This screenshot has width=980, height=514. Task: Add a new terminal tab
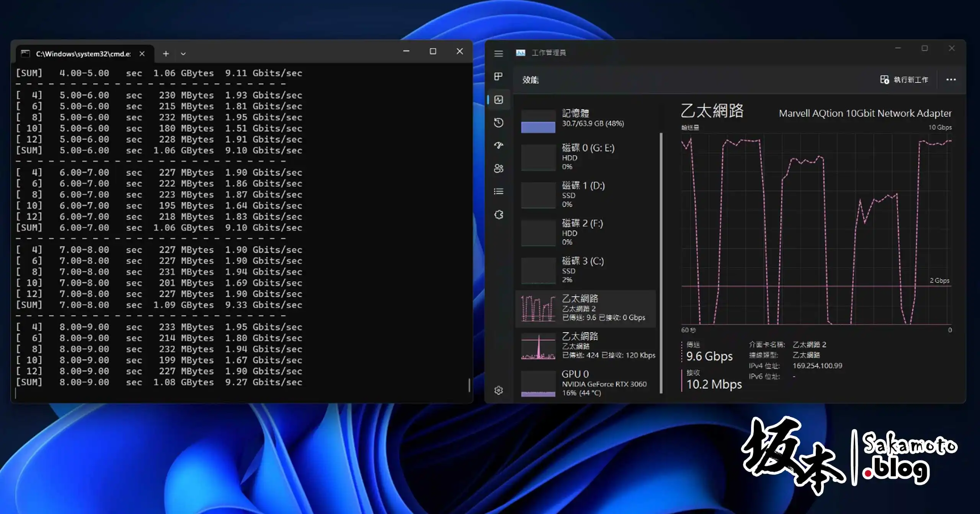point(166,54)
